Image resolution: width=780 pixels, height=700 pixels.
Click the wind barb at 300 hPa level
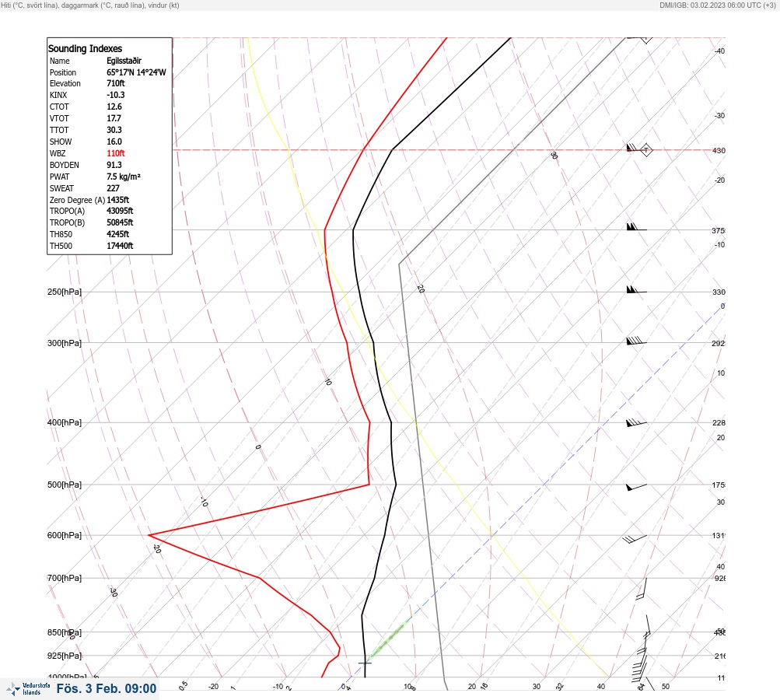[x=636, y=341]
